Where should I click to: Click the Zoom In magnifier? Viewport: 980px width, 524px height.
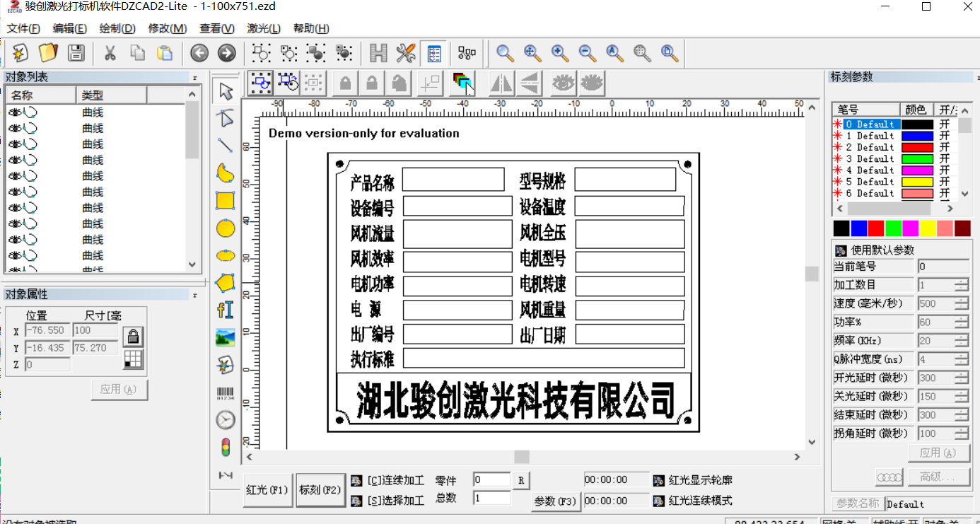pyautogui.click(x=560, y=53)
